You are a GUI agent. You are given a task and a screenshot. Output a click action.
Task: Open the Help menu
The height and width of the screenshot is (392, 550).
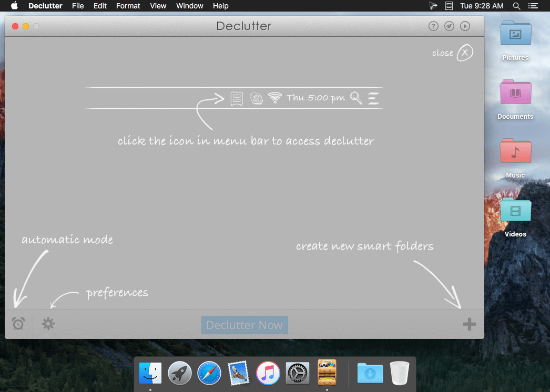[x=221, y=6]
